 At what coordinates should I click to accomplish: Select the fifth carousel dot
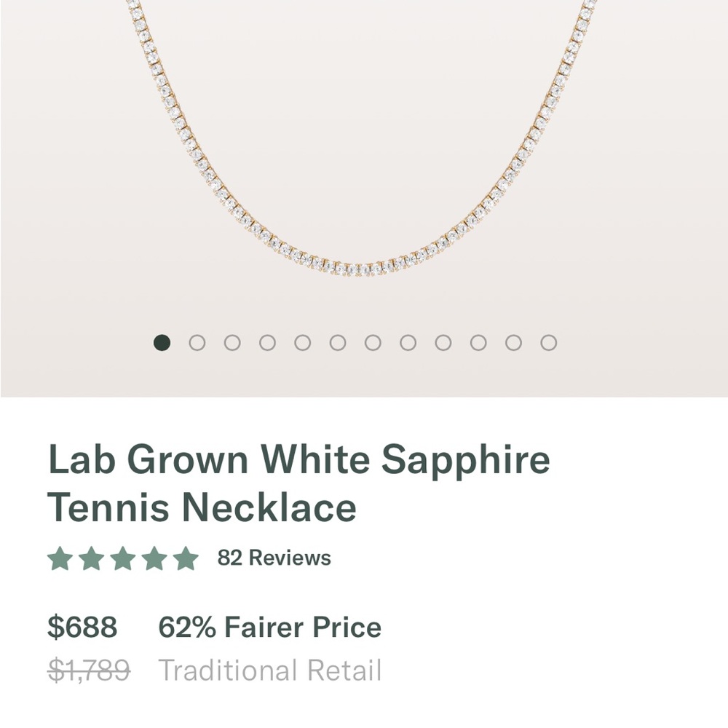click(x=301, y=341)
